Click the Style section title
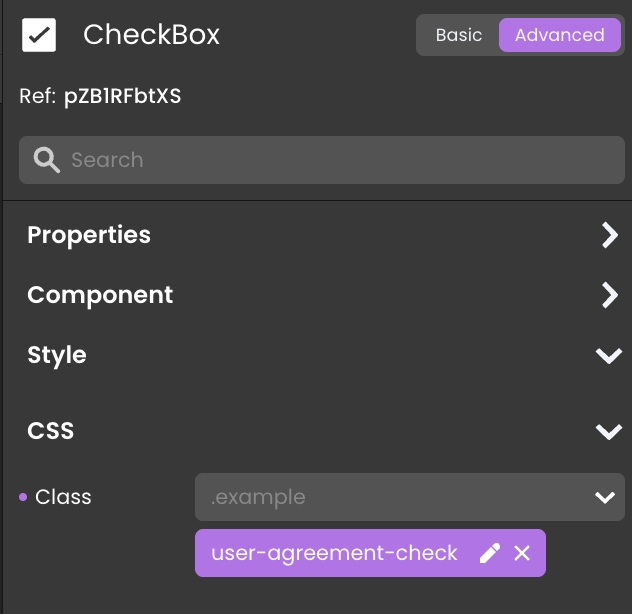The width and height of the screenshot is (632, 614). pos(57,355)
